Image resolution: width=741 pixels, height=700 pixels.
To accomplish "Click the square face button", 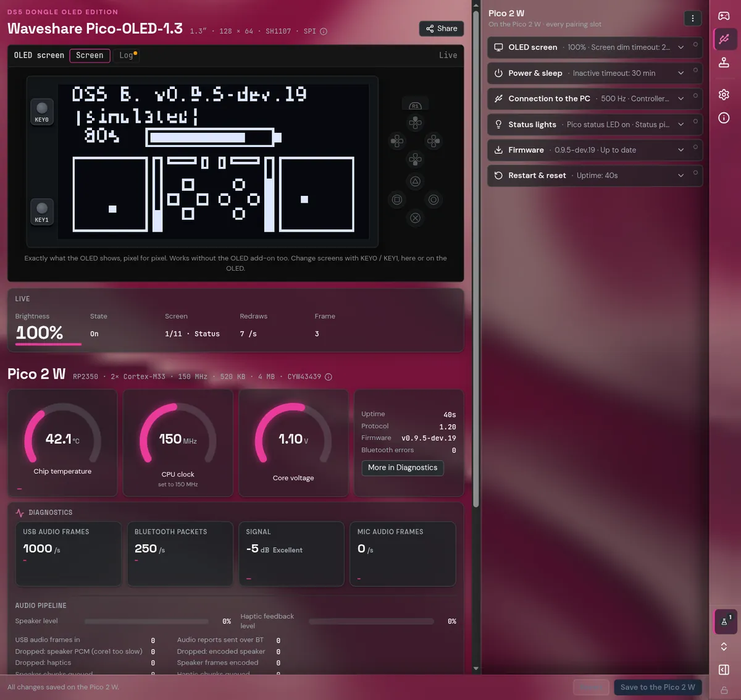I will click(397, 200).
